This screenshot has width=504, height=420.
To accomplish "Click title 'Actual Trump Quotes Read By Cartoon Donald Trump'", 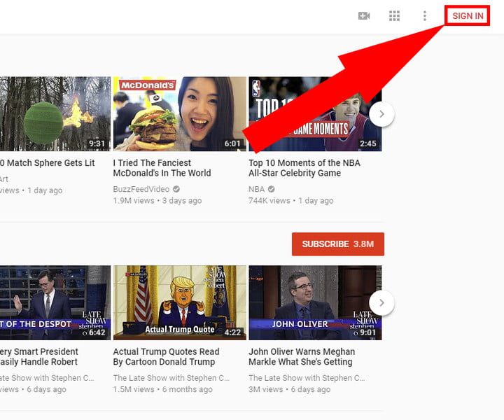I will tap(166, 357).
